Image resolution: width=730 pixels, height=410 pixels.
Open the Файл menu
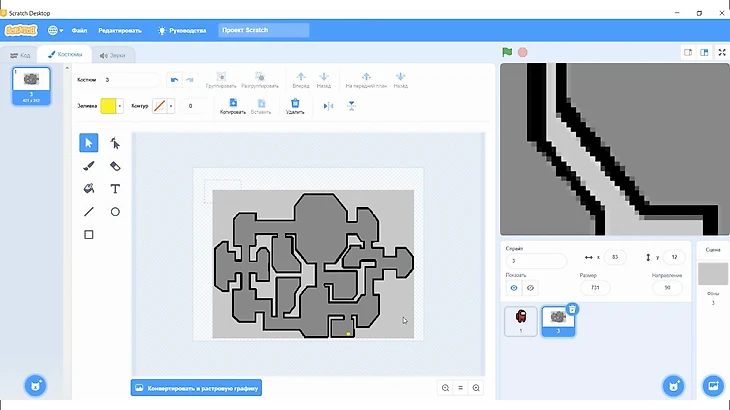pos(79,30)
